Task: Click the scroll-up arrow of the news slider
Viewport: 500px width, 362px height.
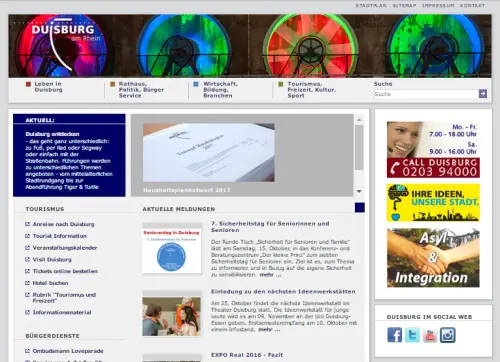Action: pyautogui.click(x=359, y=120)
